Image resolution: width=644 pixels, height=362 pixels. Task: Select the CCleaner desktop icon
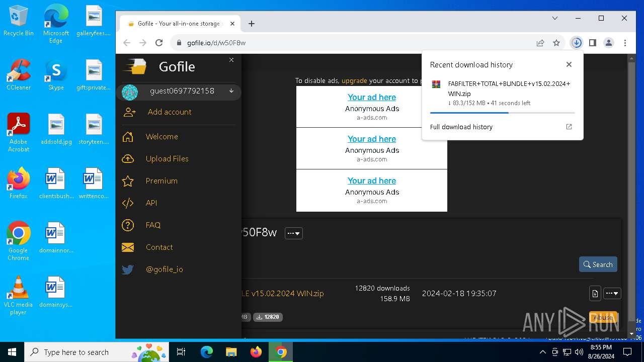pyautogui.click(x=19, y=75)
